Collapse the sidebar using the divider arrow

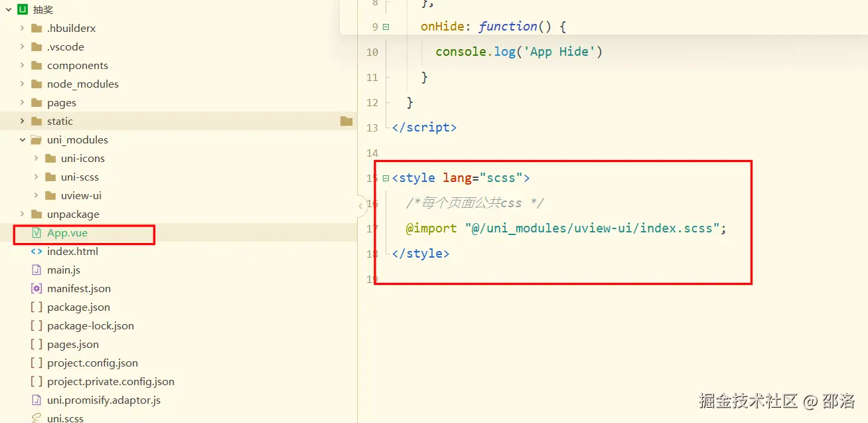pos(361,206)
